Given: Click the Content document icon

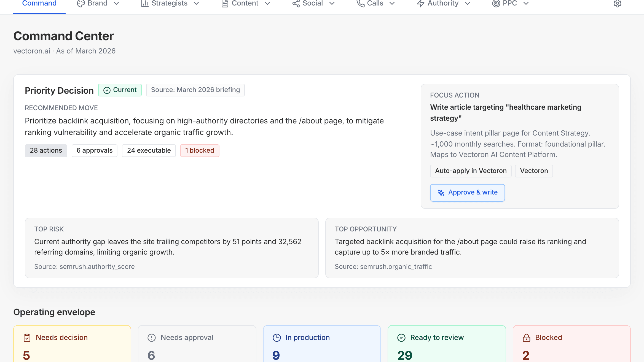Looking at the screenshot, I should click(x=225, y=4).
